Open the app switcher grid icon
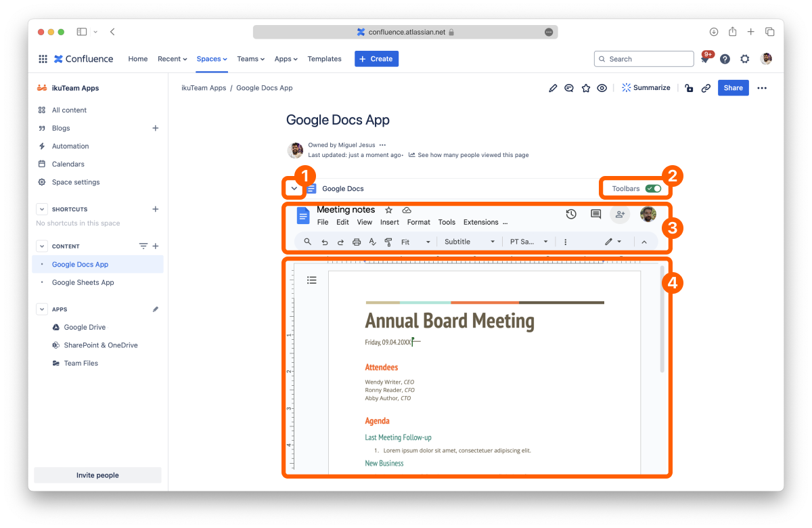Screen dimensions: 812x528 pos(43,59)
